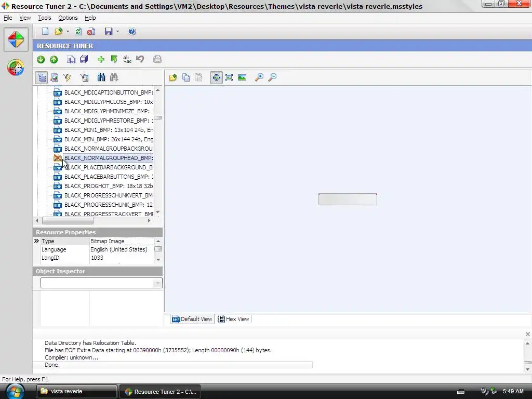This screenshot has width=532, height=399.
Task: Click the resource tree horizontal scrollbar thumb
Action: (x=68, y=220)
